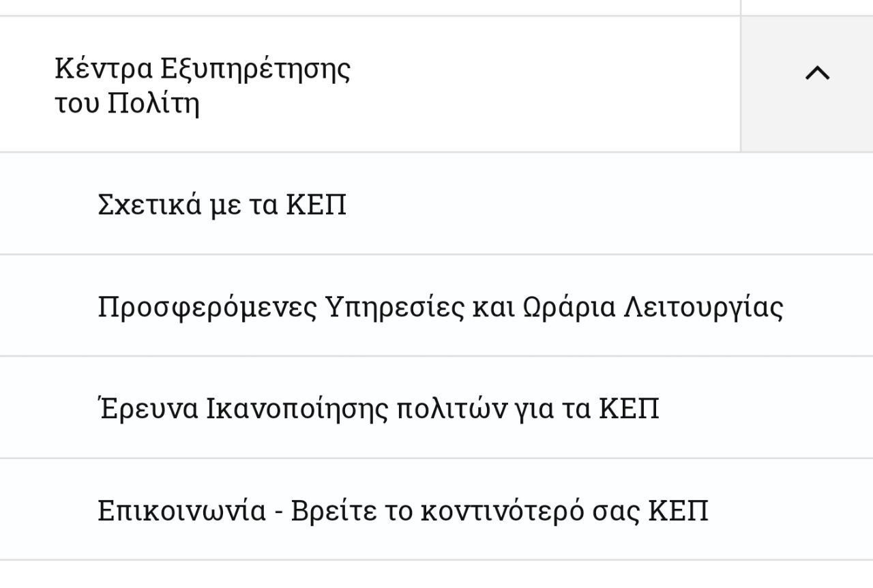The image size is (873, 588).
Task: Open Προσφερόμενες Υπηρεσίες και Ωράρια Λειτουργίας
Action: coord(440,307)
